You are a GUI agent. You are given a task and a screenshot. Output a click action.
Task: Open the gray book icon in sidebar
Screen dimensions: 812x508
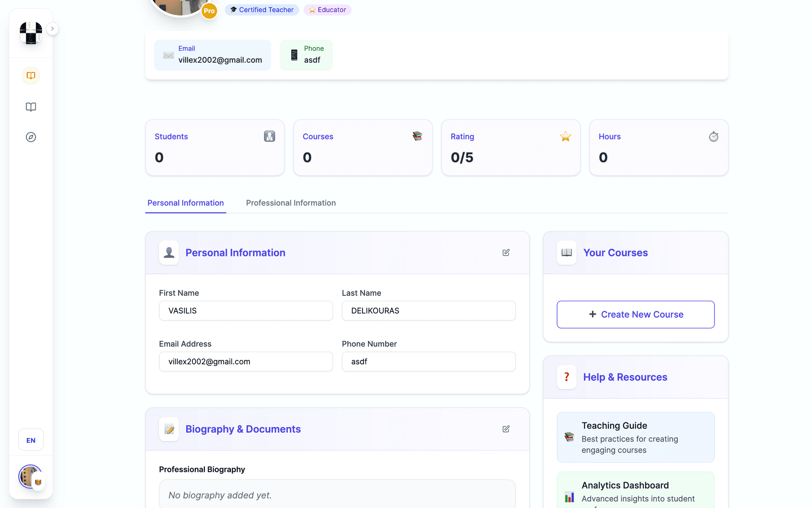(x=31, y=107)
